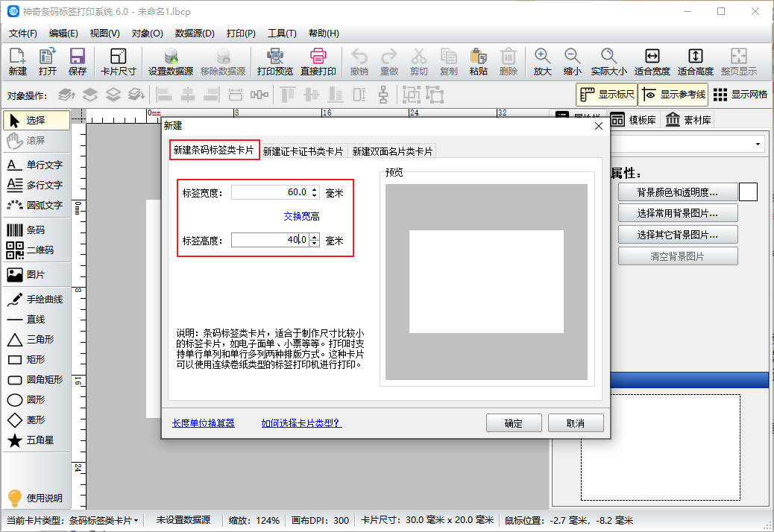Viewport: 774px width, 532px height.
Task: Select the 选择 pointer tool
Action: tap(37, 120)
